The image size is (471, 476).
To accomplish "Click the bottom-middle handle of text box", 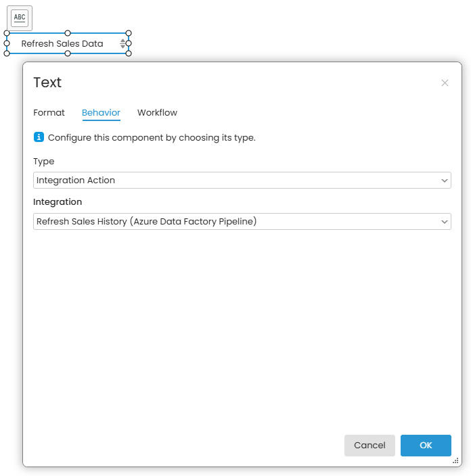I will 68,53.
